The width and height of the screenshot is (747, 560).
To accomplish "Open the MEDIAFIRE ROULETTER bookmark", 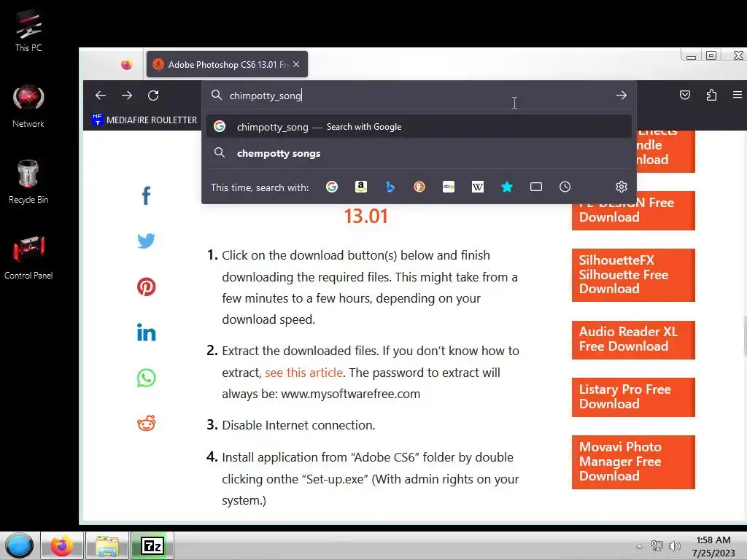I will coord(145,120).
